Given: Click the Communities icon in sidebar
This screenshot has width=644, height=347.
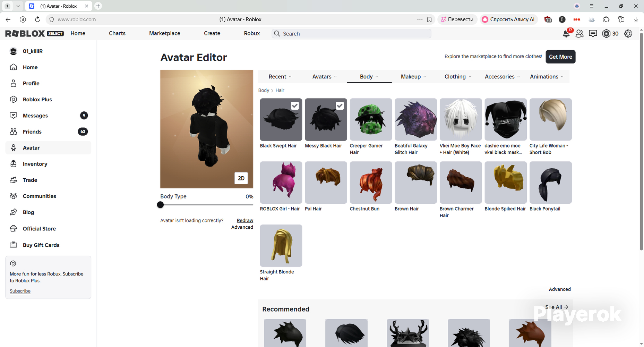Looking at the screenshot, I should click(x=14, y=196).
